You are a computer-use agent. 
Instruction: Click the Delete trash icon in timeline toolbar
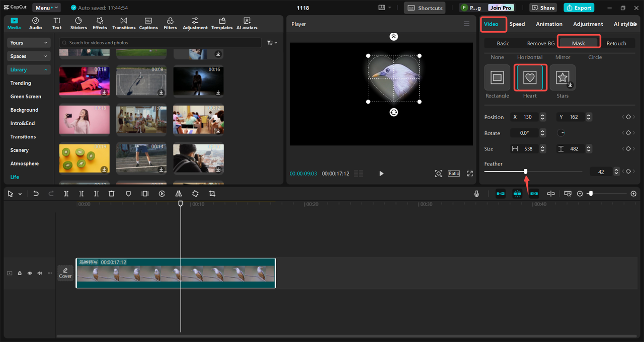(x=112, y=194)
